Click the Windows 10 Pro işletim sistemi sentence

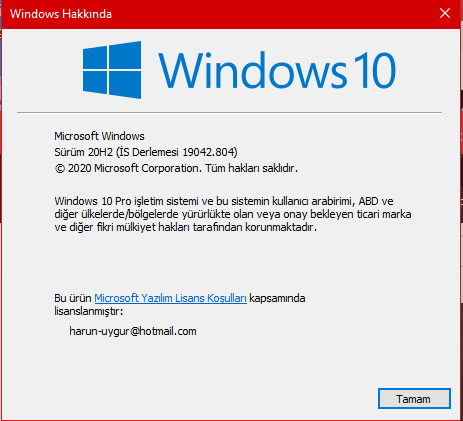coord(224,201)
